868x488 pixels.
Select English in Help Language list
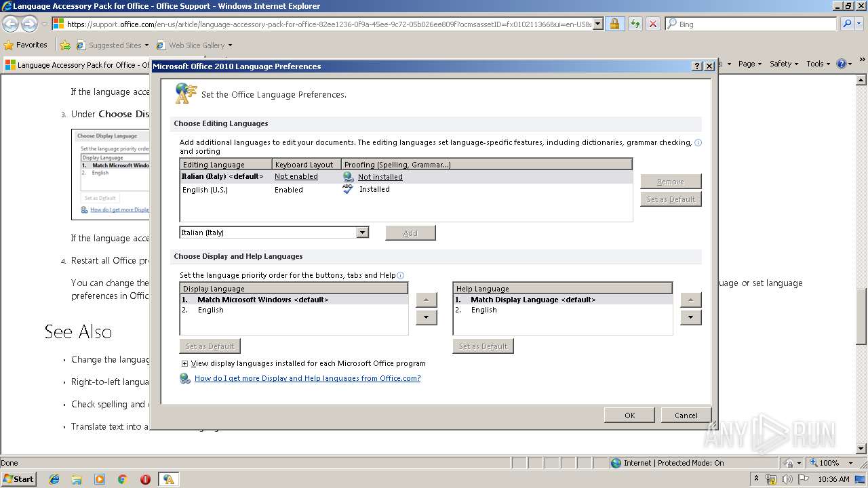(562, 310)
